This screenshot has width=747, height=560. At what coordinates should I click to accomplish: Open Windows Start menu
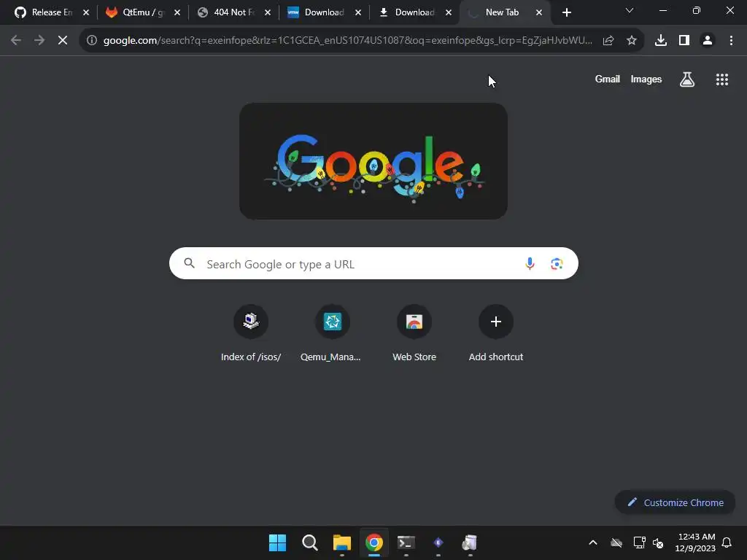pos(277,542)
